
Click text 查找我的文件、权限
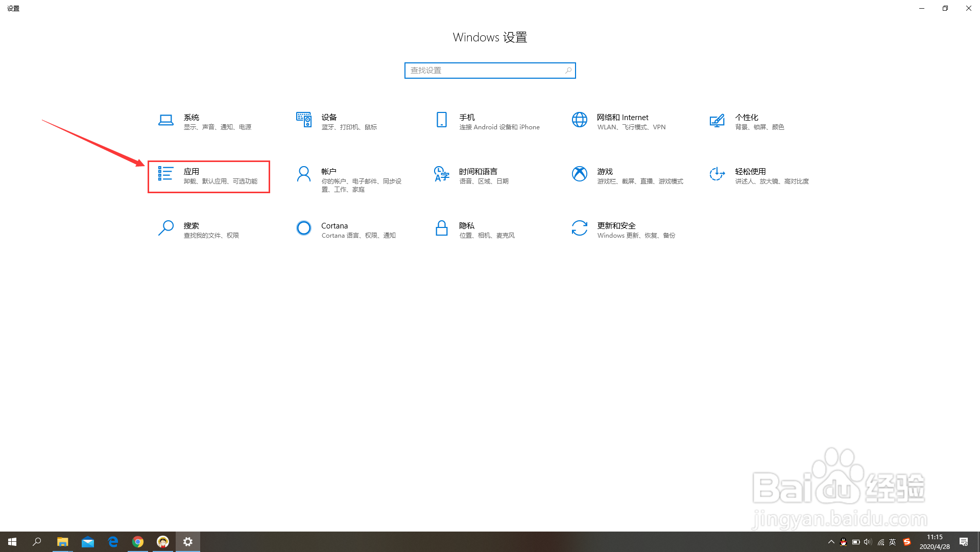[211, 236]
